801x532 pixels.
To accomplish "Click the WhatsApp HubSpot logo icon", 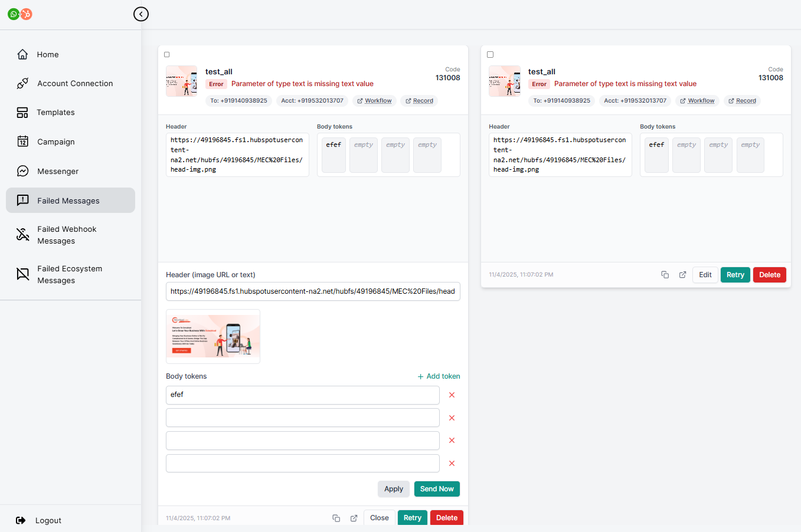I will point(19,14).
